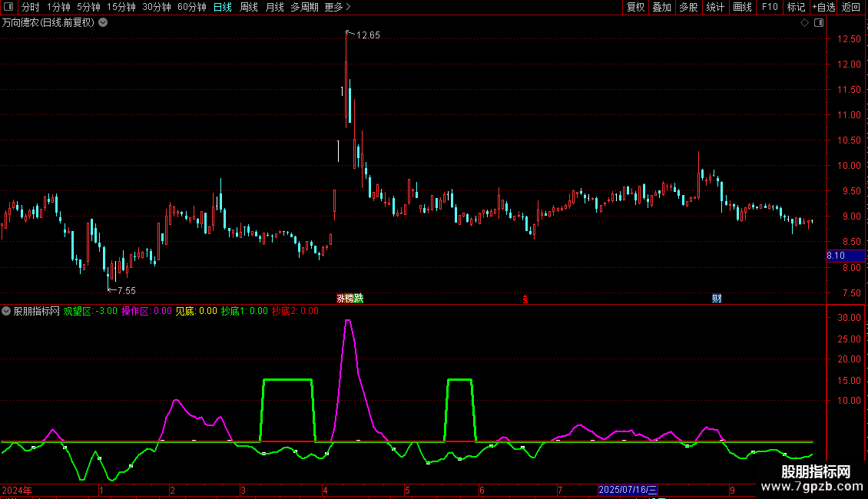Expand the 万向德农 chart title dropdown
Image resolution: width=868 pixels, height=499 pixels.
103,23
